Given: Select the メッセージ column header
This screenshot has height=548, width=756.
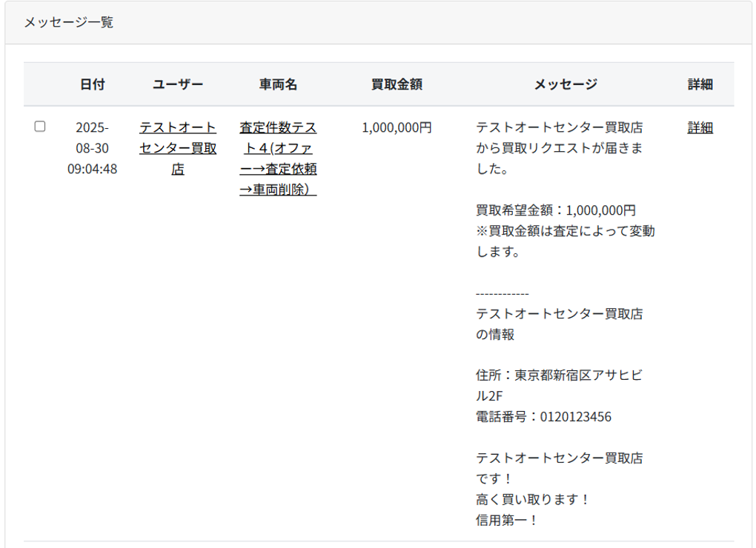Looking at the screenshot, I should 566,84.
